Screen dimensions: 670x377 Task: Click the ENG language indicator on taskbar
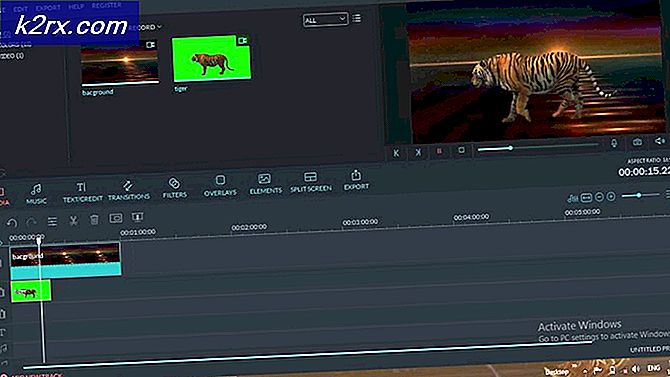click(x=654, y=368)
